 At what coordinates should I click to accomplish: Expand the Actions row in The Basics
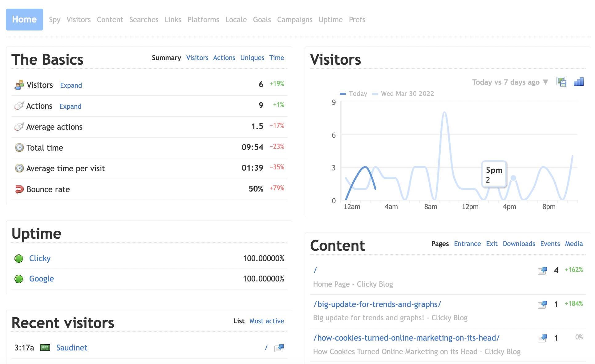click(70, 106)
